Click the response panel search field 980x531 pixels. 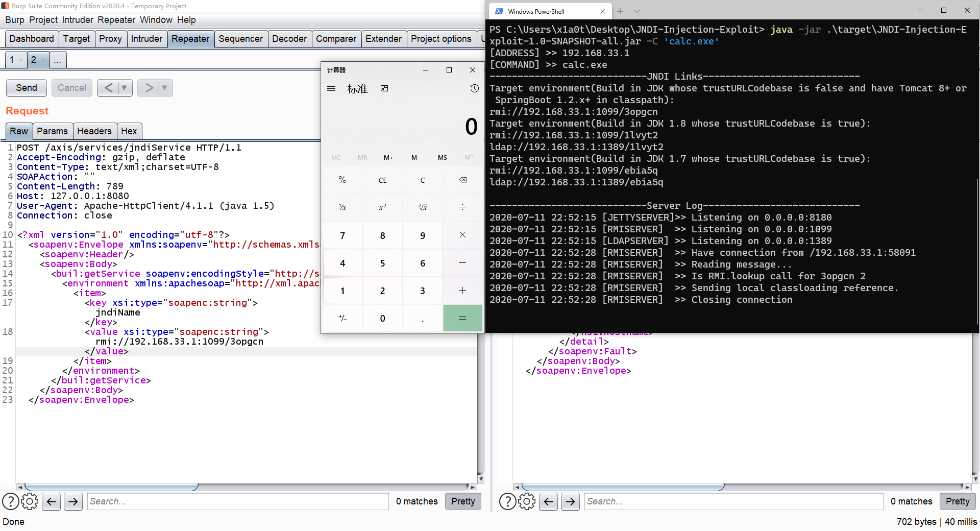[x=734, y=501]
